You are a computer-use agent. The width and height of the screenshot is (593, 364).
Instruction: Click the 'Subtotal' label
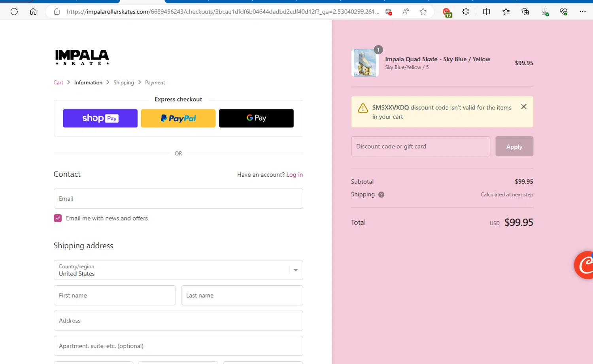[362, 182]
